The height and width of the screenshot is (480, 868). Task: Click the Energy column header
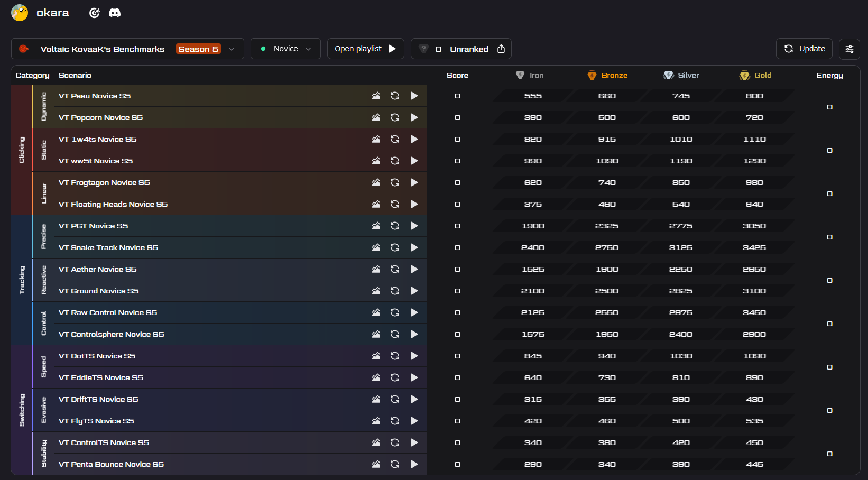[829, 75]
